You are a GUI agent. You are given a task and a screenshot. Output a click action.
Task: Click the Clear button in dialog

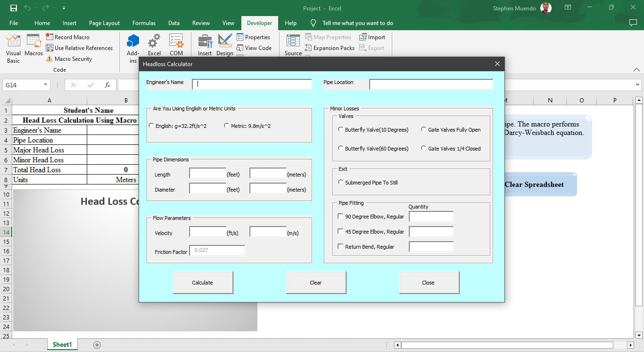316,283
